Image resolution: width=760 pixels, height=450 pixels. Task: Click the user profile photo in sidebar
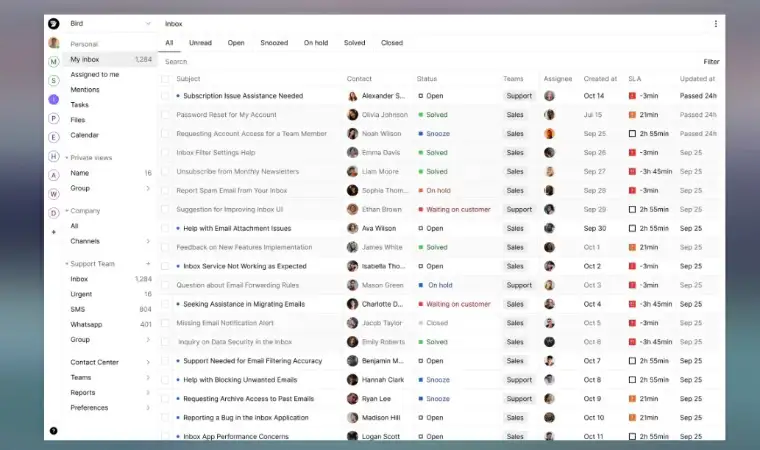point(54,43)
